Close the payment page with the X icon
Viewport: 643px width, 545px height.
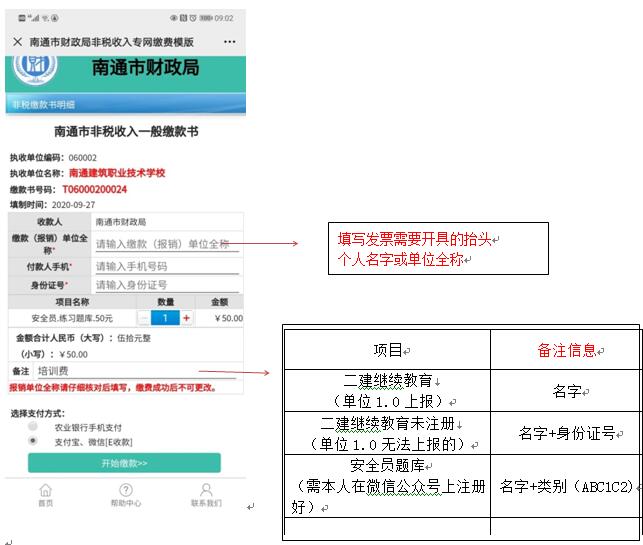coord(18,42)
